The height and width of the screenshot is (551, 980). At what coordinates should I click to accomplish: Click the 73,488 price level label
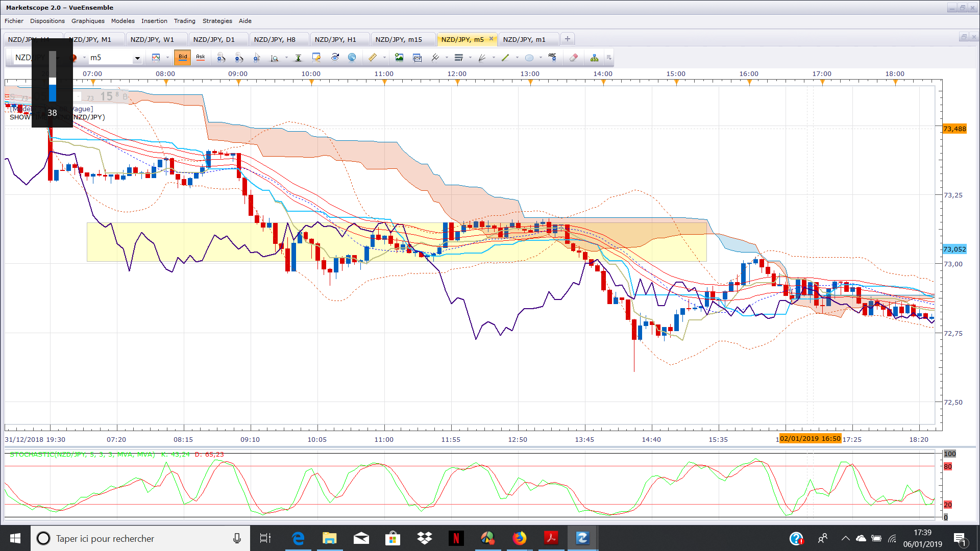tap(954, 129)
